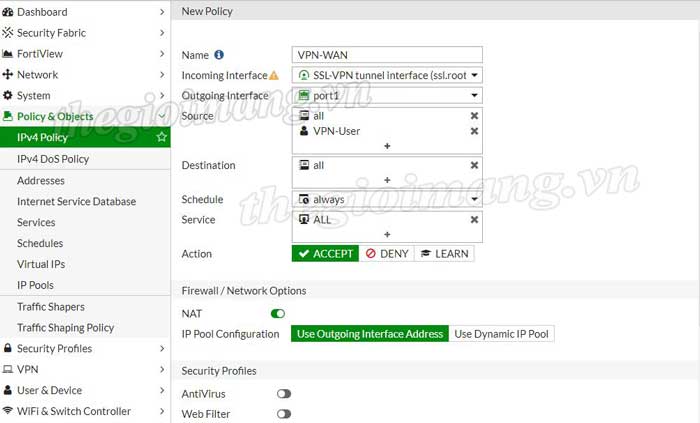Click the always schedule clock icon

click(304, 199)
